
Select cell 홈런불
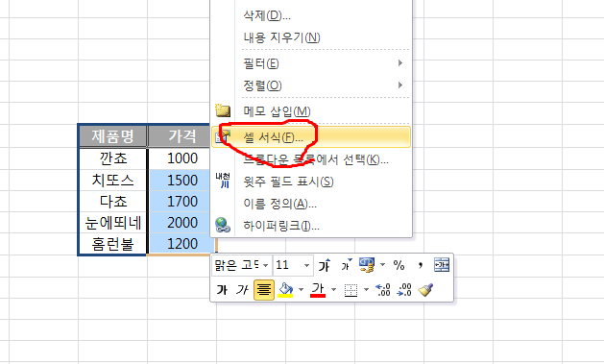tap(113, 244)
